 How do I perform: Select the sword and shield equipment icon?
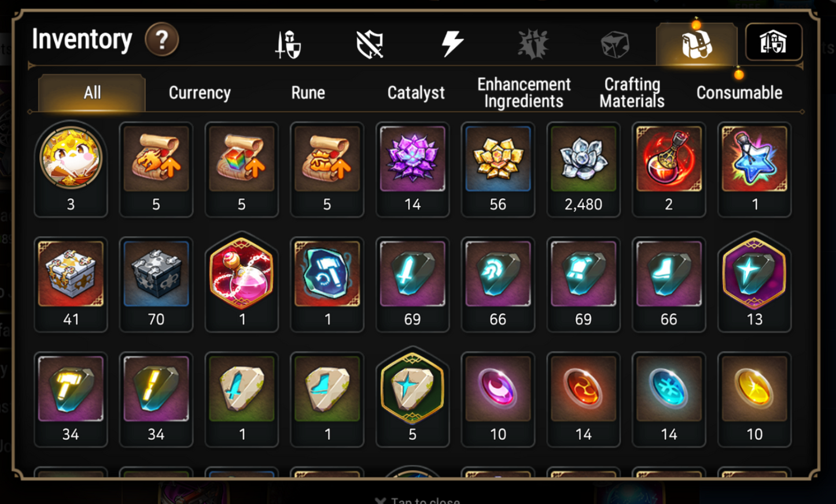[288, 44]
